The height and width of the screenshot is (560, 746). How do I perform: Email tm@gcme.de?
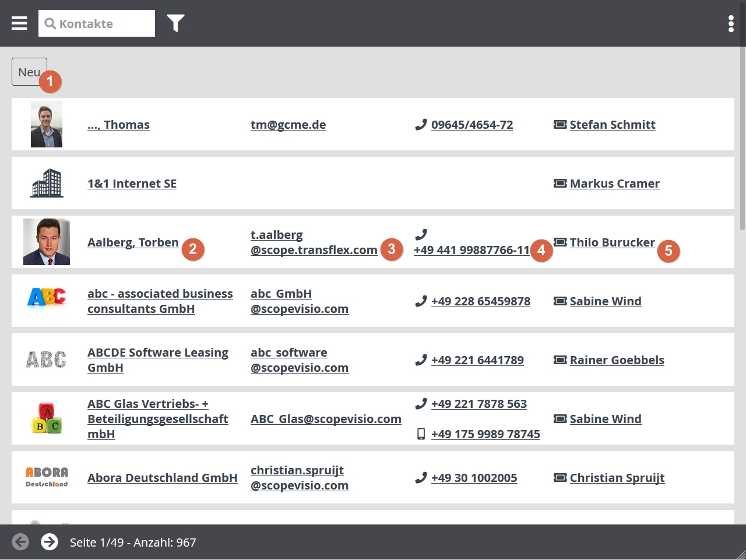tap(288, 125)
